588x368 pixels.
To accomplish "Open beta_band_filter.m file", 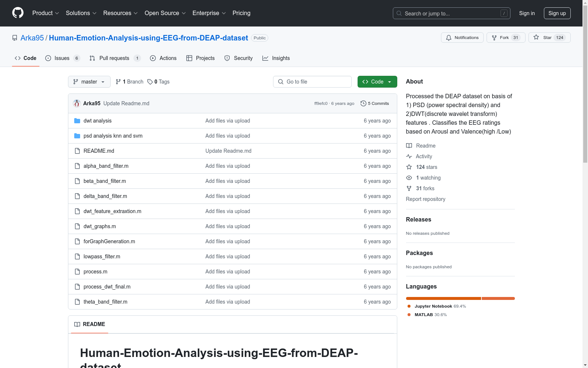I will (105, 181).
